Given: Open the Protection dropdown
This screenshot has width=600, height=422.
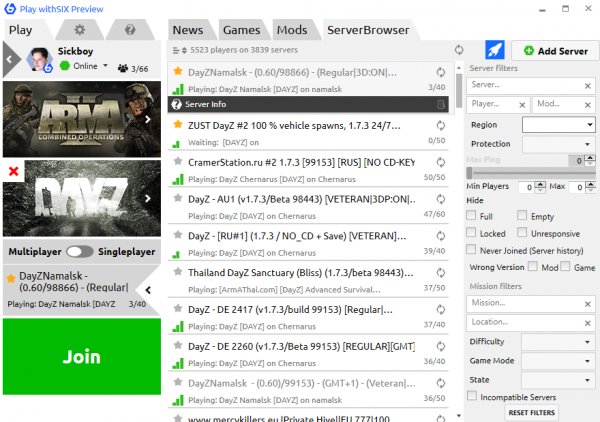Looking at the screenshot, I should pos(559,144).
